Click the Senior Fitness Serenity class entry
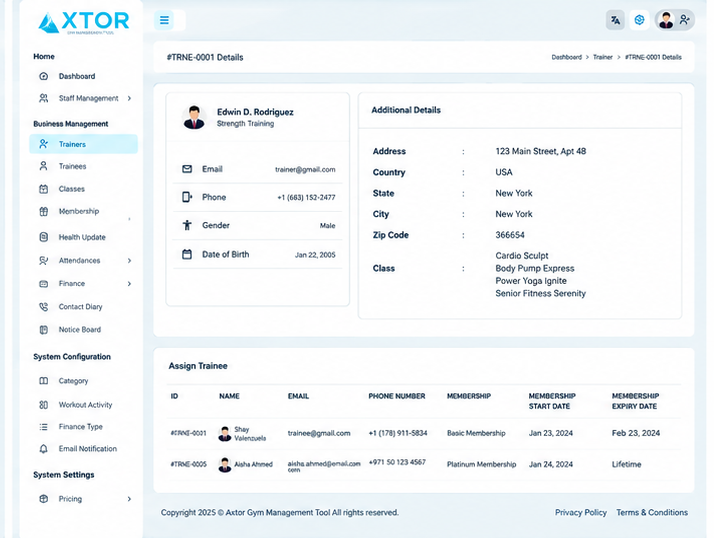 coord(541,293)
